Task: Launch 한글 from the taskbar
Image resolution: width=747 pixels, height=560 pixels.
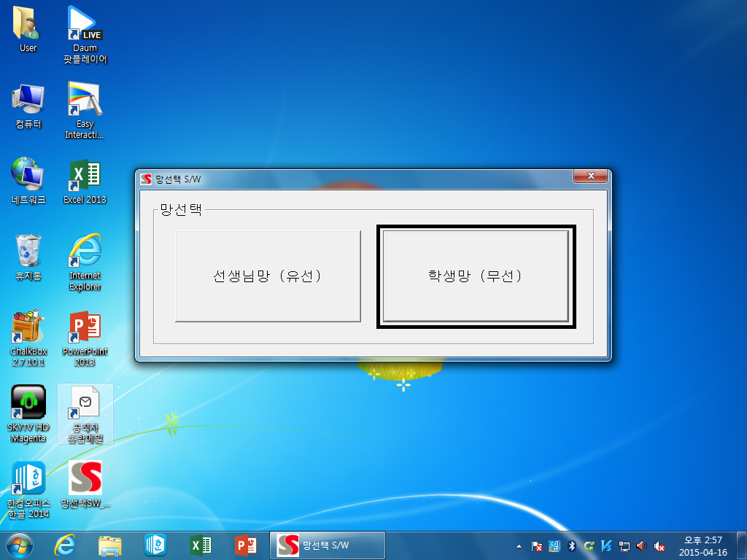Action: pyautogui.click(x=155, y=545)
